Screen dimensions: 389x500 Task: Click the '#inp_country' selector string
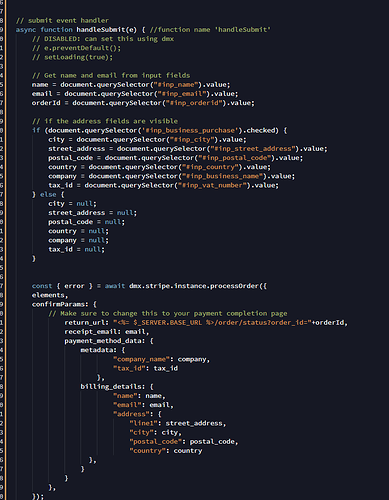click(x=210, y=167)
